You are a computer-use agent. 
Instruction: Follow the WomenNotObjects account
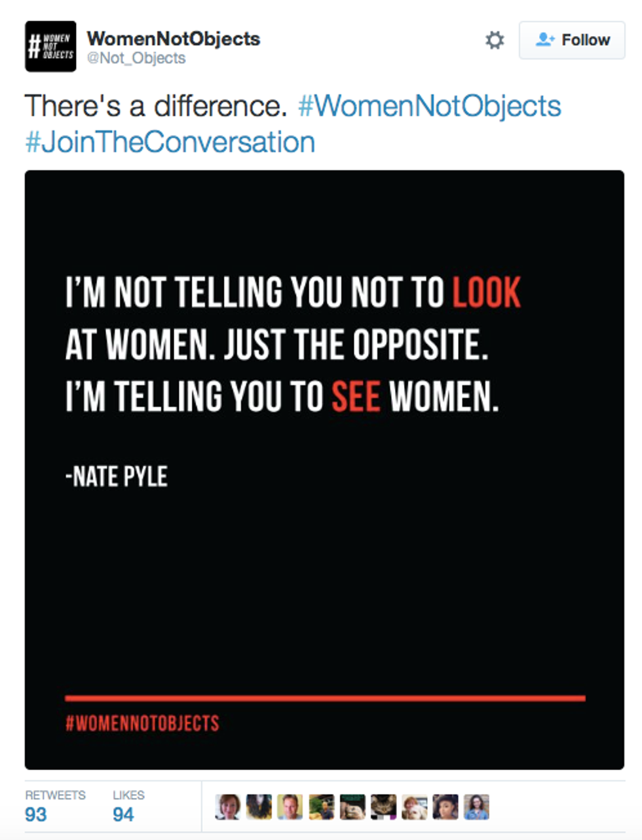(x=572, y=41)
